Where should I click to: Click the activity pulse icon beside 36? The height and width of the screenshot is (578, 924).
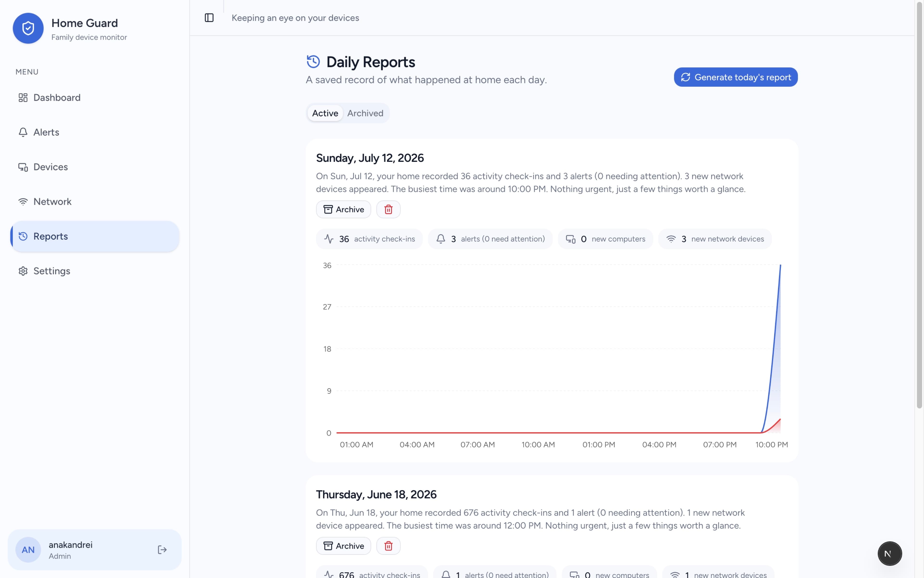click(329, 239)
